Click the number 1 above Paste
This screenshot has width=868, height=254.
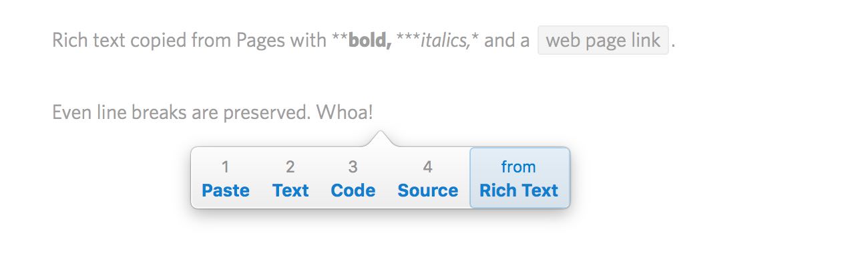point(226,166)
